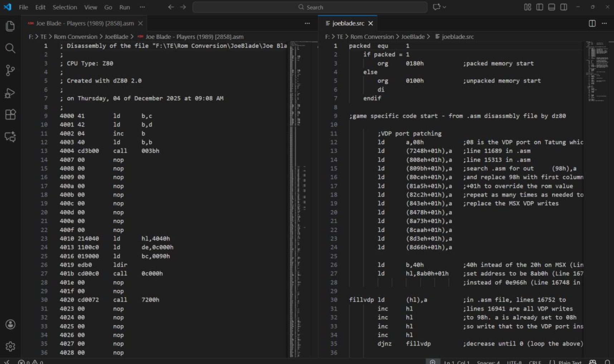The image size is (614, 364).
Task: Open the Manage settings gear
Action: 10,346
